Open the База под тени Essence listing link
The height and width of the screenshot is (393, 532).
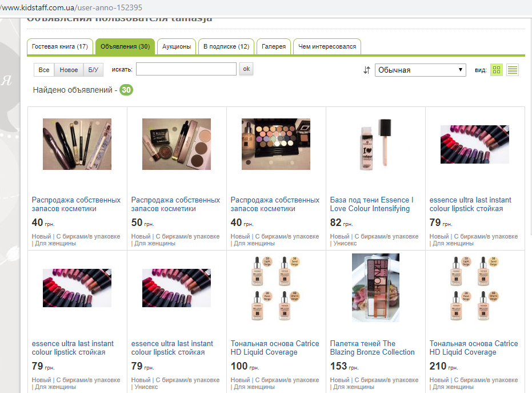click(x=372, y=204)
